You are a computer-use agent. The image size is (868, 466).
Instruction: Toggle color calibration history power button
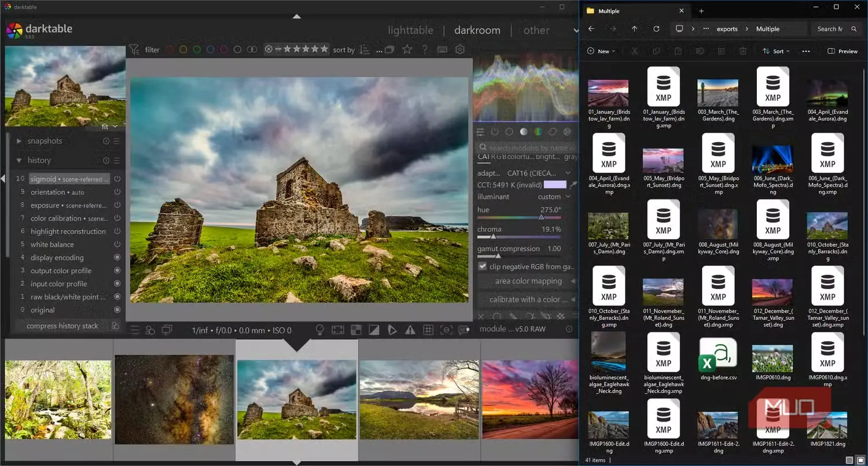(117, 219)
